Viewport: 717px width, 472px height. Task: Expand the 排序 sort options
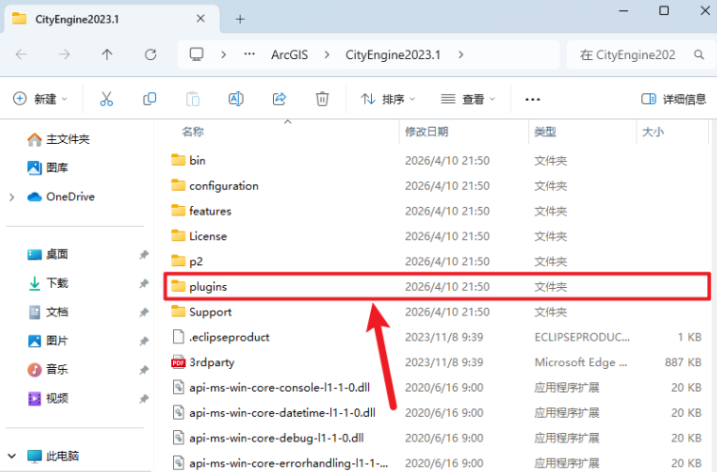tap(388, 99)
